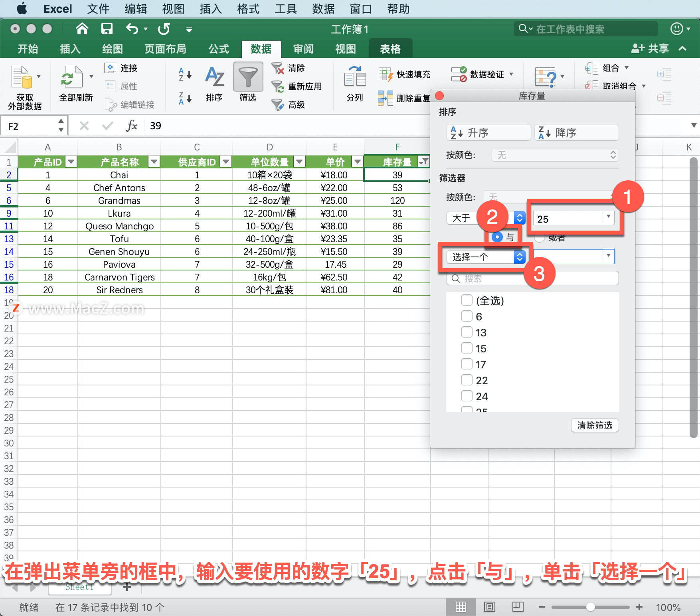
Task: Open the 单价 column filter dropdown
Action: pos(357,162)
